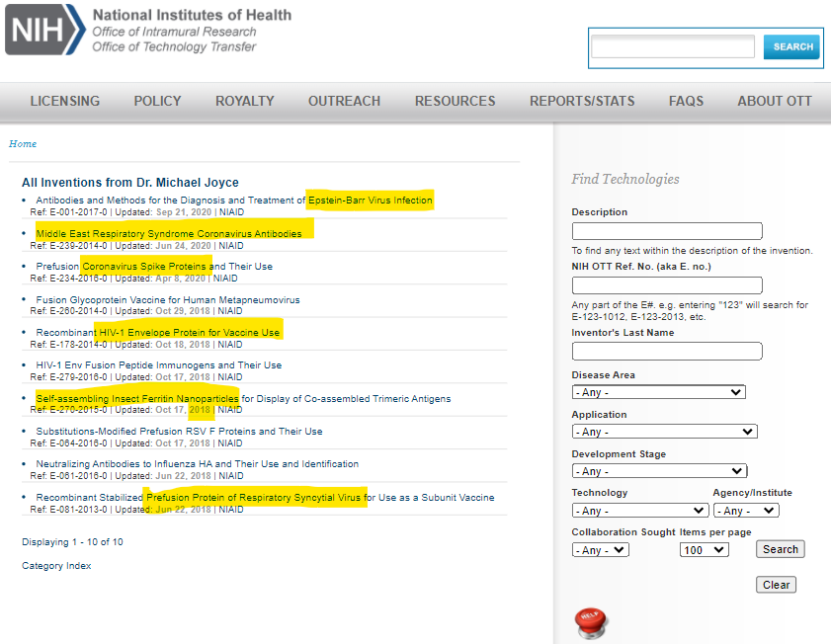831x644 pixels.
Task: Open the Resources menu
Action: point(456,101)
